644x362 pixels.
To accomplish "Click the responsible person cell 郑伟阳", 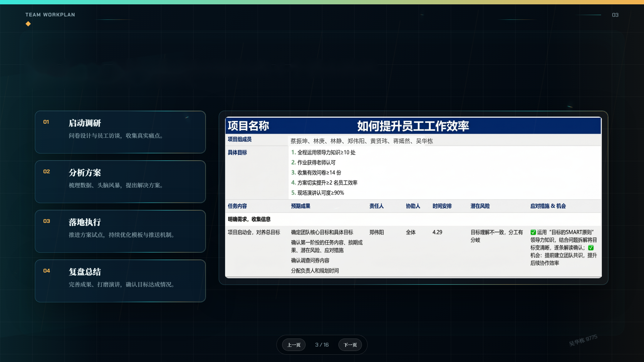I will [377, 232].
